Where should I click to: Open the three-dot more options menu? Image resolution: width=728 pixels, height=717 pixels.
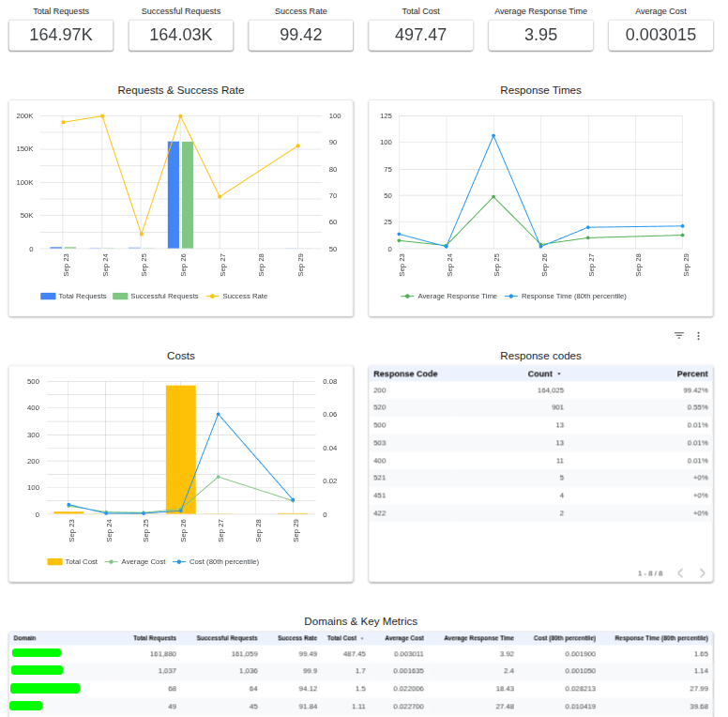(x=698, y=335)
